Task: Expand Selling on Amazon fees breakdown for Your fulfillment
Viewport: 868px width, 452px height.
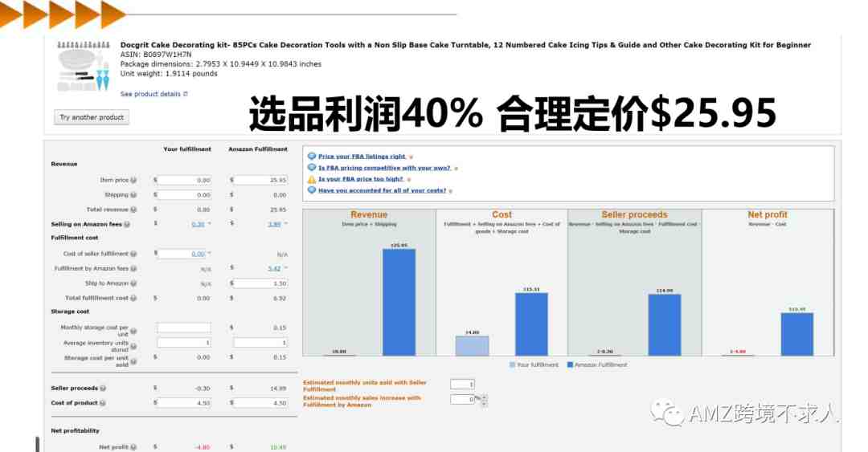Action: (x=209, y=224)
